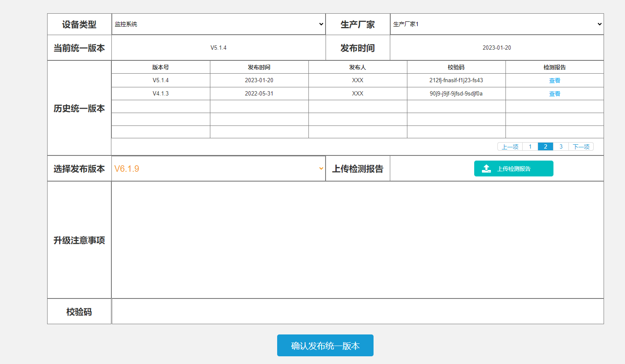The width and height of the screenshot is (625, 364).
Task: Select the V5.1.4 cell in the history table
Action: [x=161, y=81]
